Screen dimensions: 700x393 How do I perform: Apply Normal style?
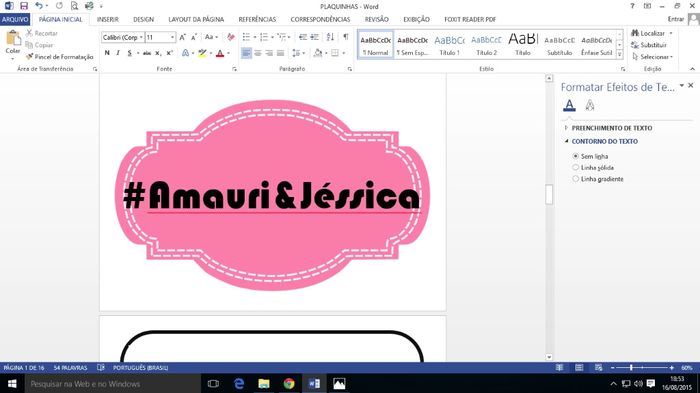point(375,44)
